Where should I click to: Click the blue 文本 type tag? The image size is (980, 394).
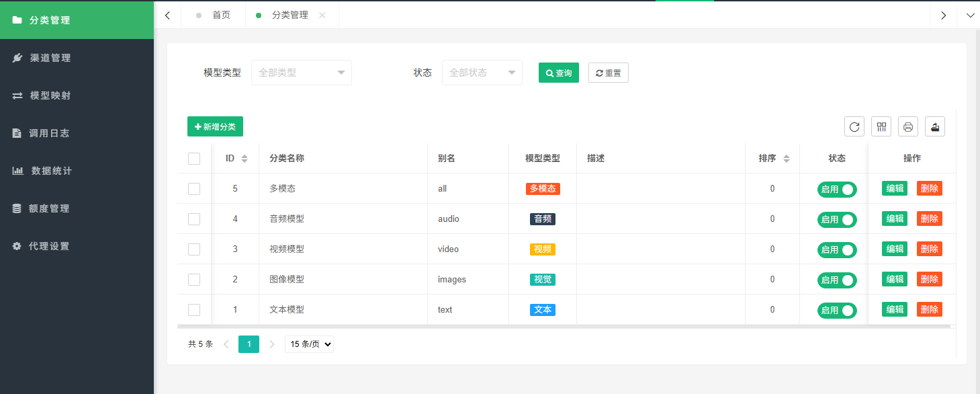click(x=543, y=310)
